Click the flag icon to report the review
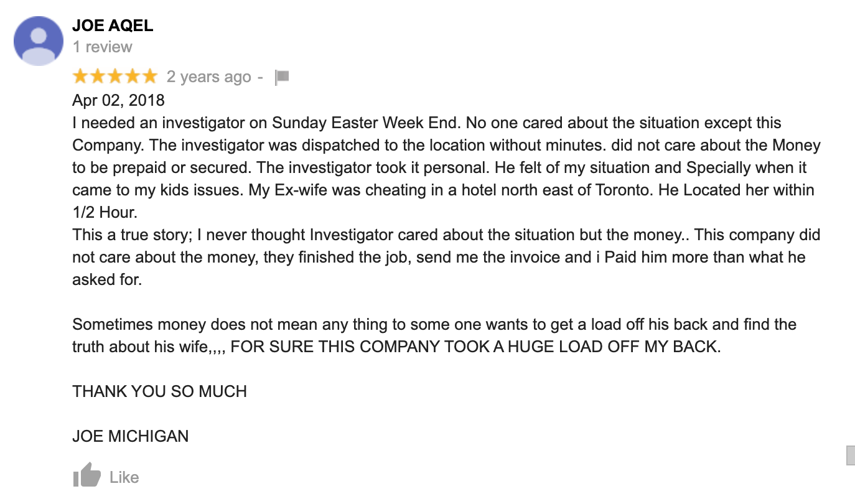The image size is (855, 504). [282, 76]
